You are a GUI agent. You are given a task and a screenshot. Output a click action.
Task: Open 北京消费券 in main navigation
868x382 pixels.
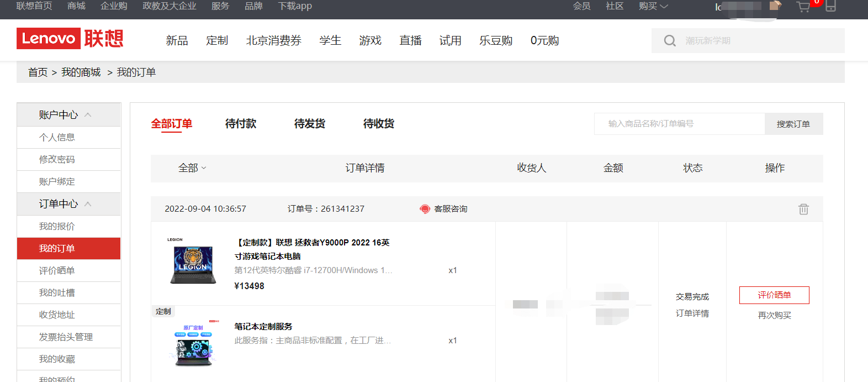pyautogui.click(x=274, y=40)
